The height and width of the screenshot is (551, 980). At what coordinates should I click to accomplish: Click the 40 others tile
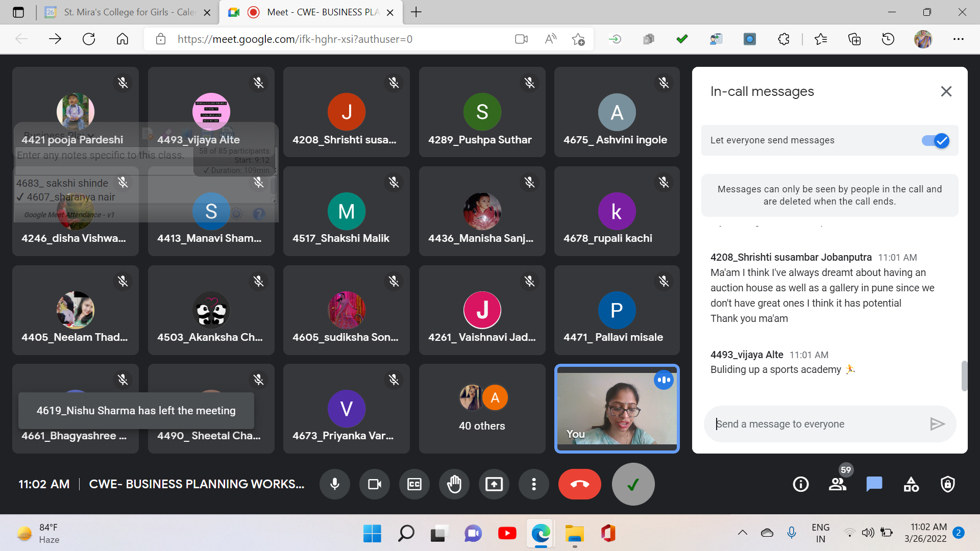click(482, 409)
